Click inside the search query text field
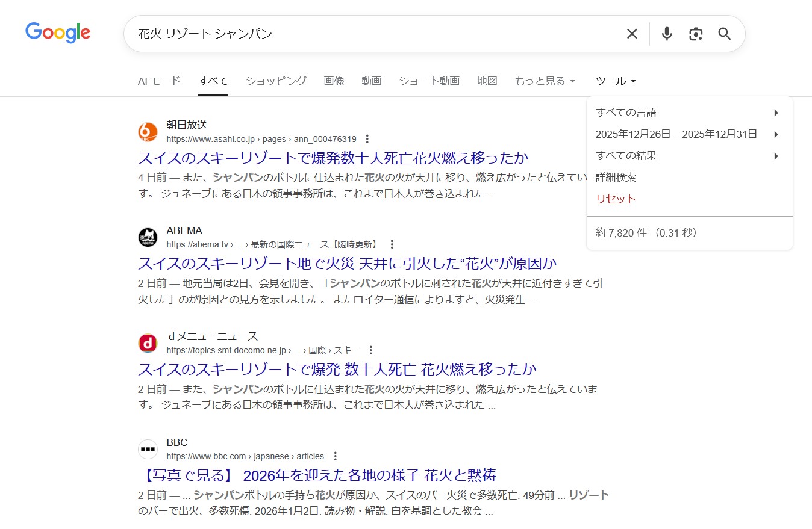The height and width of the screenshot is (529, 812). coord(373,34)
